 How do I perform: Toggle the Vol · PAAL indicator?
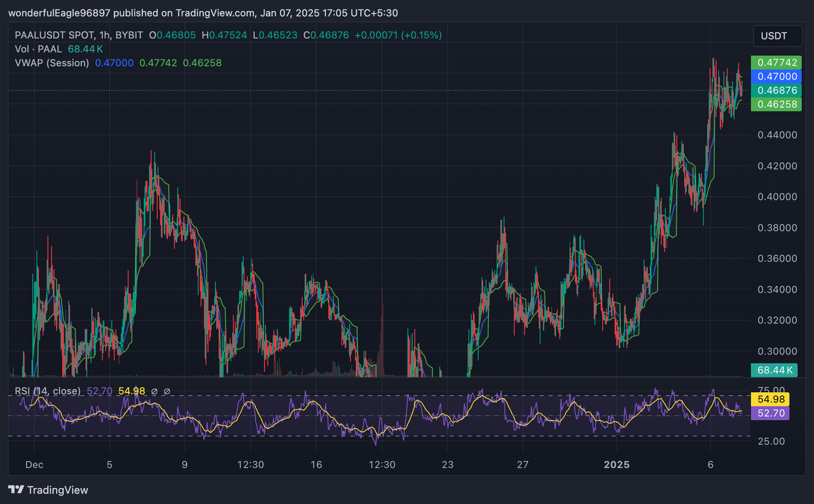point(36,49)
